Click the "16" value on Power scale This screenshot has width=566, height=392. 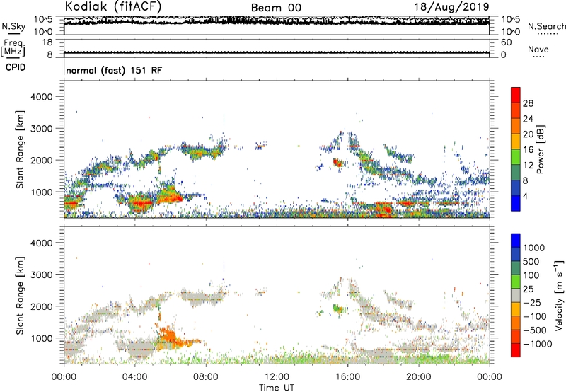528,150
